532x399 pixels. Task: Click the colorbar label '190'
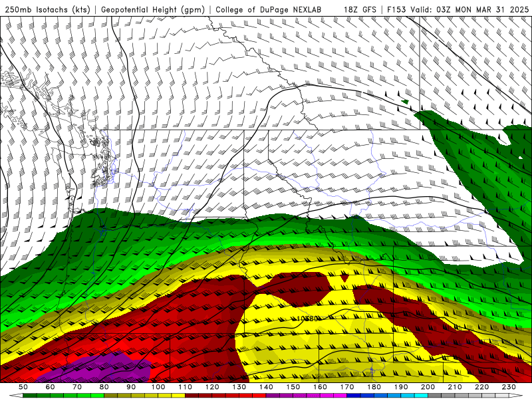pyautogui.click(x=401, y=387)
